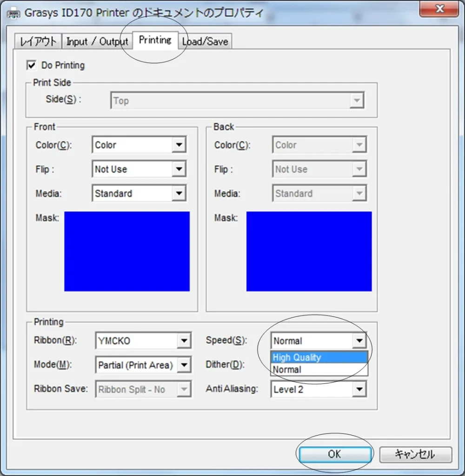Open the Anti Aliasing dropdown Level 2
The height and width of the screenshot is (476, 465).
319,389
